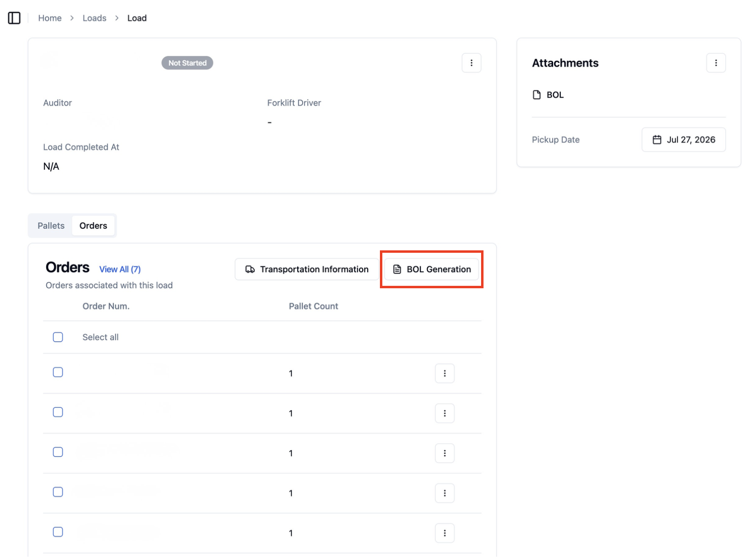Open View All (7) orders link

[120, 269]
